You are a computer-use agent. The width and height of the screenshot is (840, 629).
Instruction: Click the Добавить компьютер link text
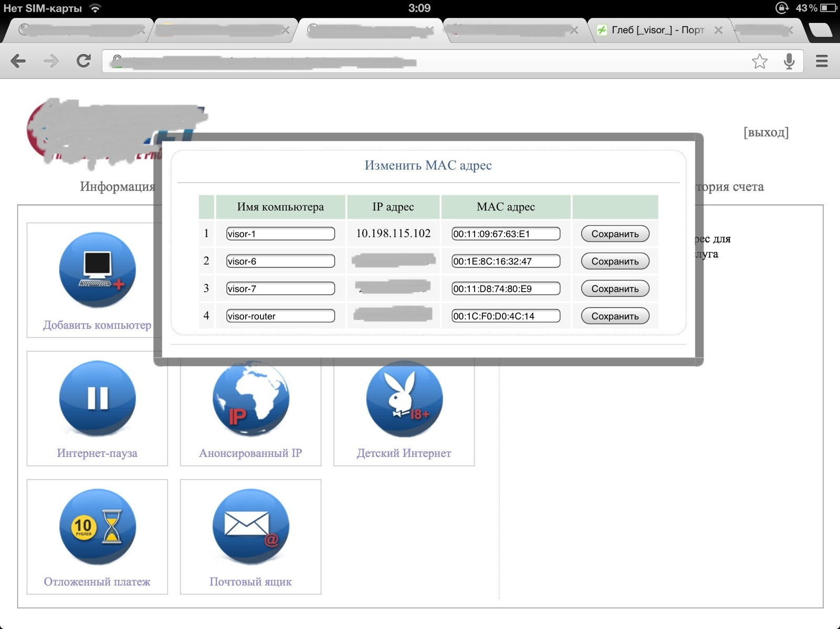[x=97, y=325]
